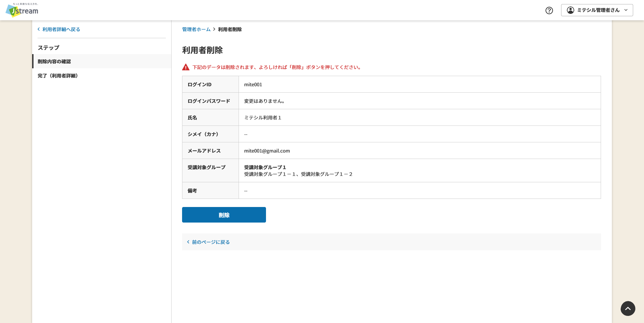Click the 利用者削除 page heading
Image resolution: width=644 pixels, height=323 pixels.
tap(202, 50)
